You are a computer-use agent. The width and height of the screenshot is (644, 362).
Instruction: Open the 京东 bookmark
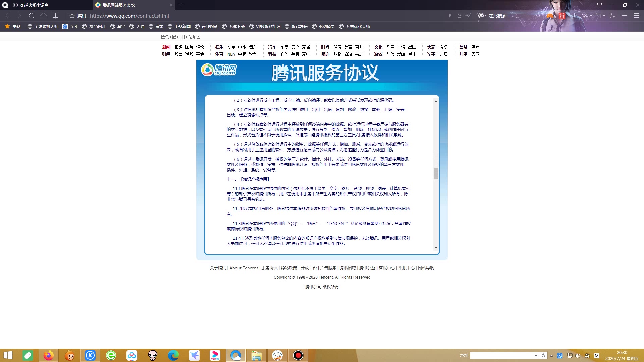(156, 26)
